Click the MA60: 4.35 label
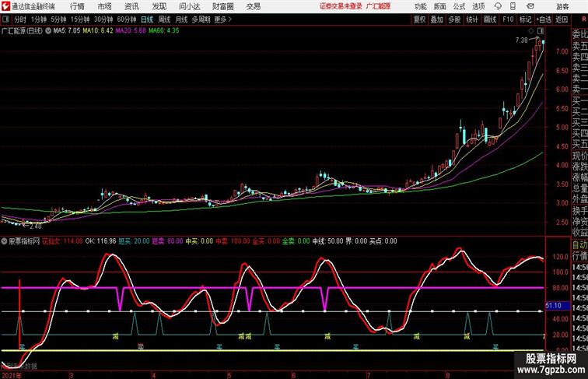The image size is (588, 379). [164, 31]
